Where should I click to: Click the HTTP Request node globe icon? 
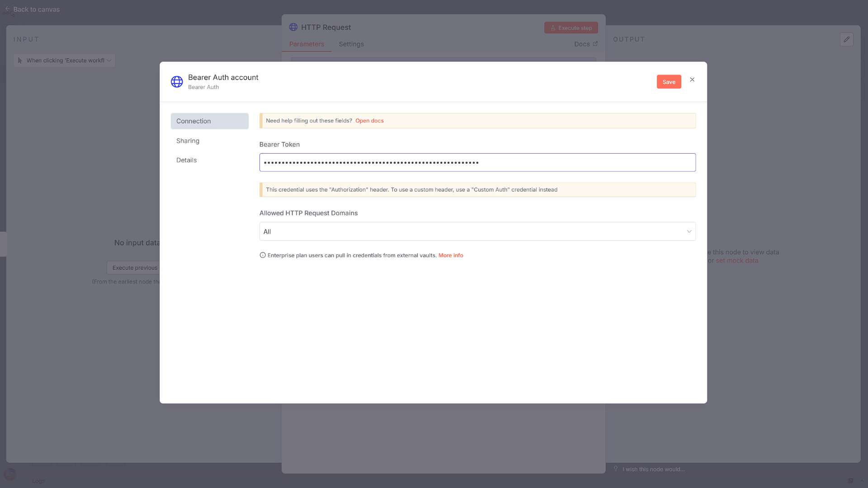tap(293, 27)
